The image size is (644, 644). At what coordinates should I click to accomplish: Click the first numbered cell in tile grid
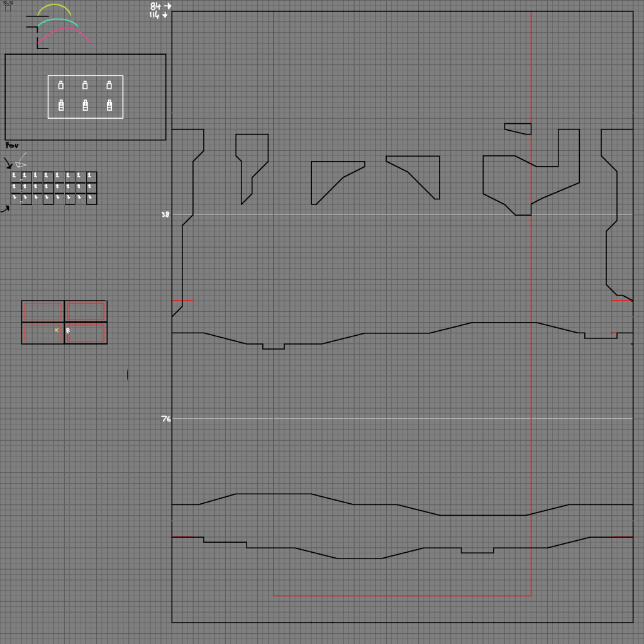(x=15, y=177)
